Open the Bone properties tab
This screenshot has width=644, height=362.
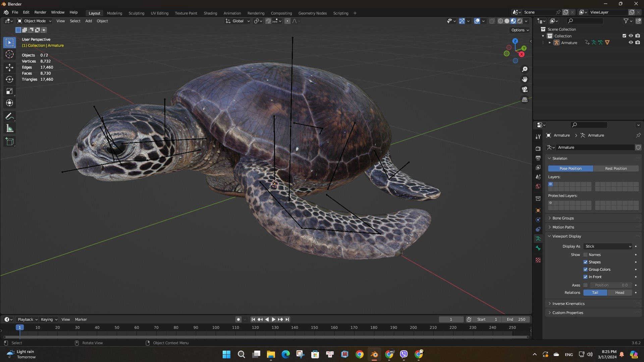[538, 248]
